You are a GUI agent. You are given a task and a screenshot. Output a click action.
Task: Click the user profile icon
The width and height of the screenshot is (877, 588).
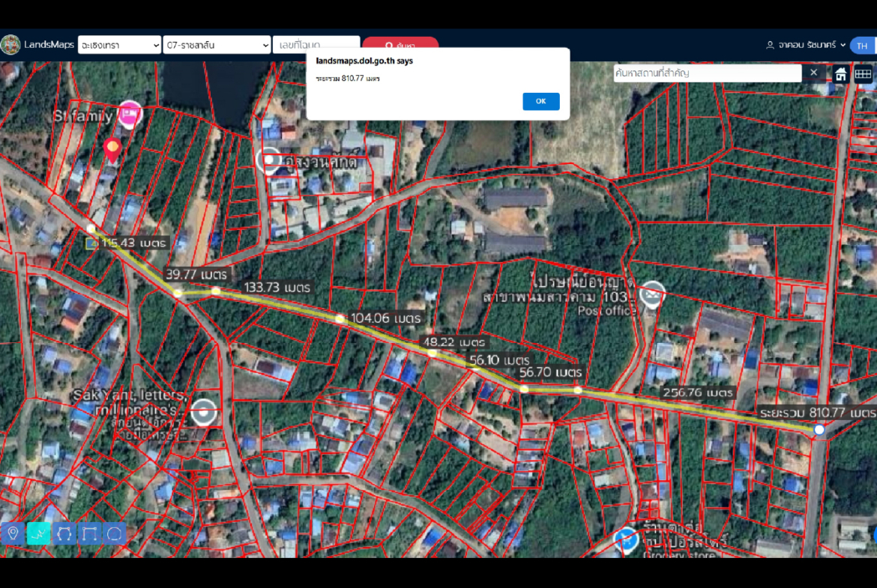[770, 45]
